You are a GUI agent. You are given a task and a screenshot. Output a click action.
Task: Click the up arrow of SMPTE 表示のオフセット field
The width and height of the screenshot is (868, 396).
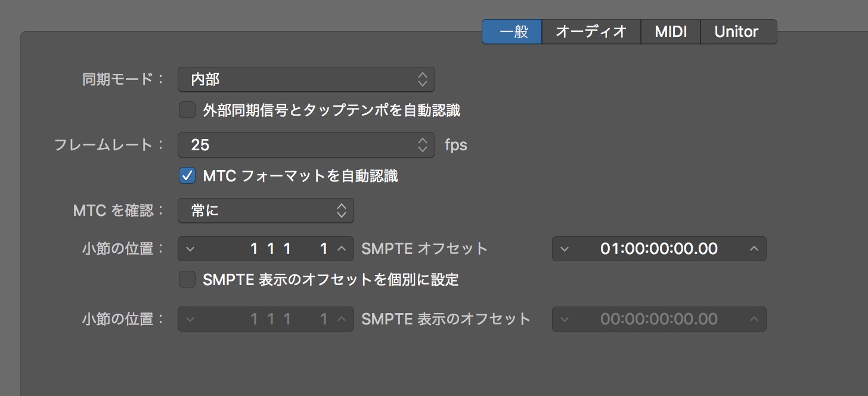point(754,319)
